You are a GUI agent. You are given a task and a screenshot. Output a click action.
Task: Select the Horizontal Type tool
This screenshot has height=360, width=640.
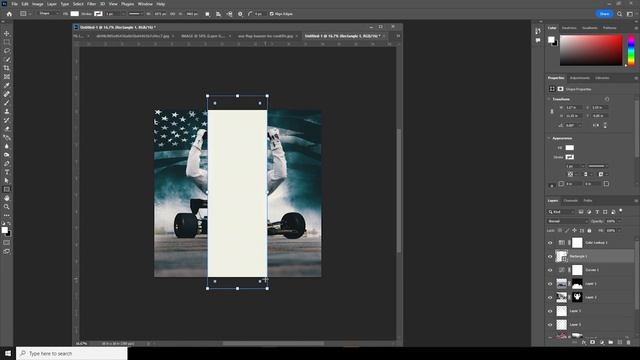[7, 172]
